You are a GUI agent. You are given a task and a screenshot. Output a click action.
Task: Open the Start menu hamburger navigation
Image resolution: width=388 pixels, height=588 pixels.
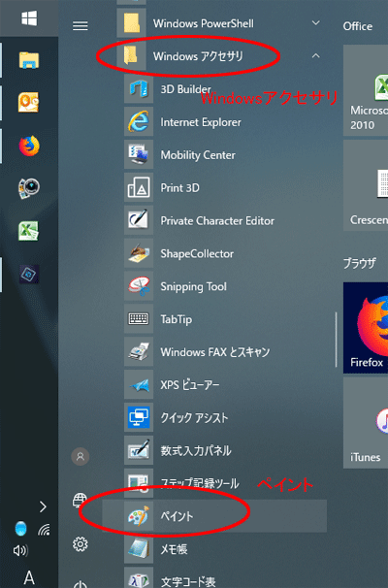(81, 25)
